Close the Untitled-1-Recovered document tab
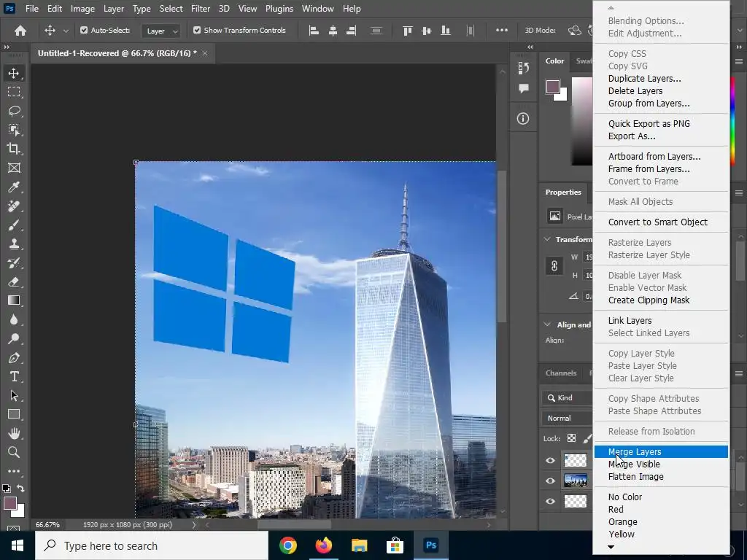The width and height of the screenshot is (747, 560). pyautogui.click(x=205, y=53)
